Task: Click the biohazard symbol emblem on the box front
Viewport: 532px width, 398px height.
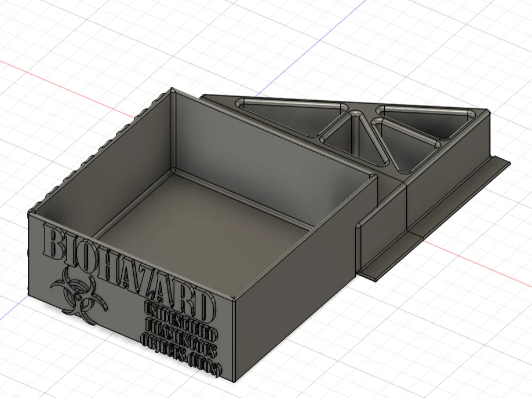Action: tap(79, 295)
